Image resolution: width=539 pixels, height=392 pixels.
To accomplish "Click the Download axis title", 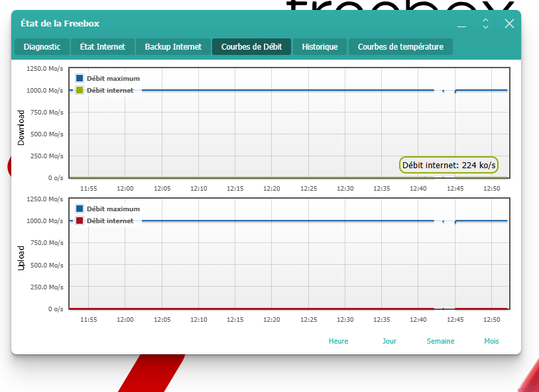I will 21,128.
